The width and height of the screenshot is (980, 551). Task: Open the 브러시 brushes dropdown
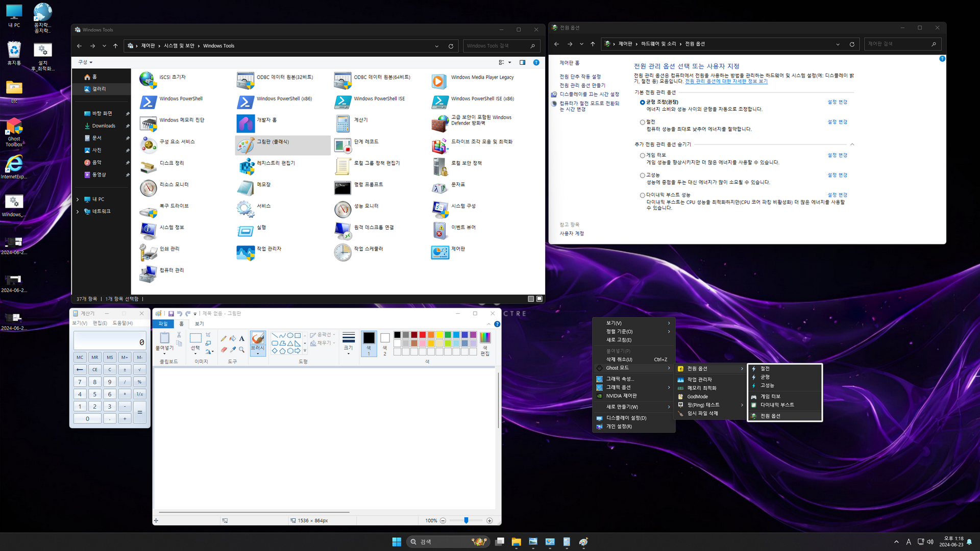(258, 351)
